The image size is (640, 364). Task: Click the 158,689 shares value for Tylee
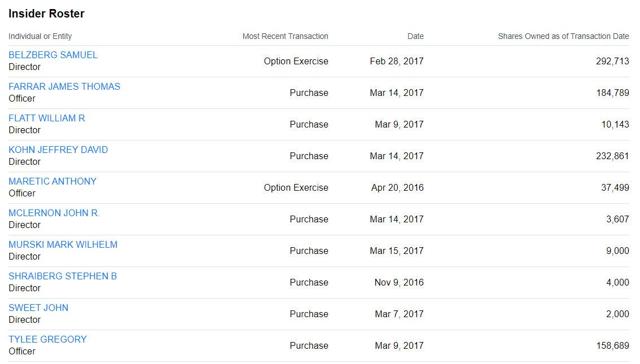613,346
